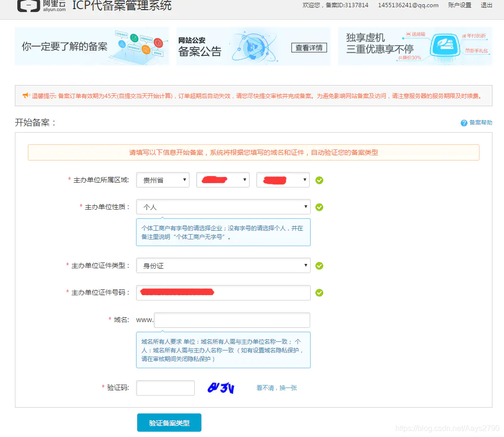
Task: Click the green checkmark beside 主办单位性质
Action: (x=319, y=207)
